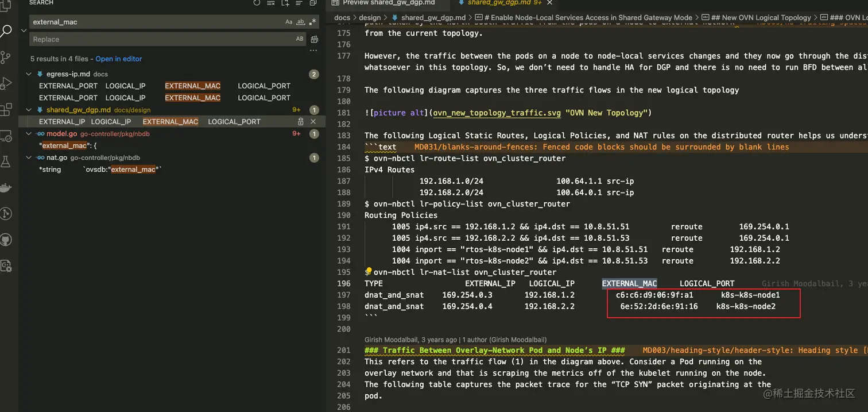
Task: Toggle Match Case in search field
Action: point(289,22)
